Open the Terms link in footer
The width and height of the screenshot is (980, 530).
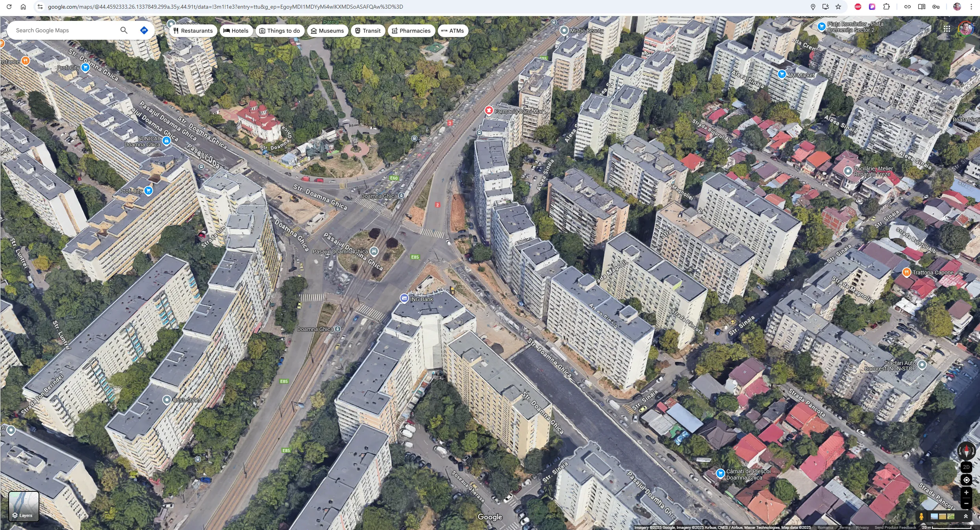(845, 527)
